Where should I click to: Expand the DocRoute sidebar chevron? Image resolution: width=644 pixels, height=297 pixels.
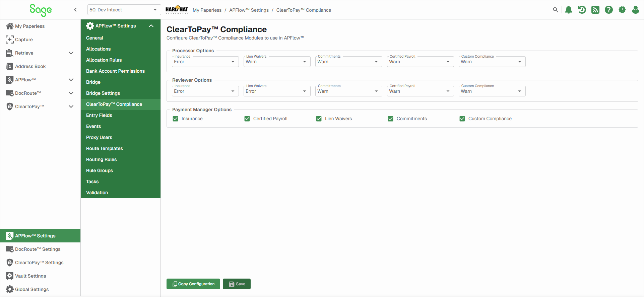point(71,93)
